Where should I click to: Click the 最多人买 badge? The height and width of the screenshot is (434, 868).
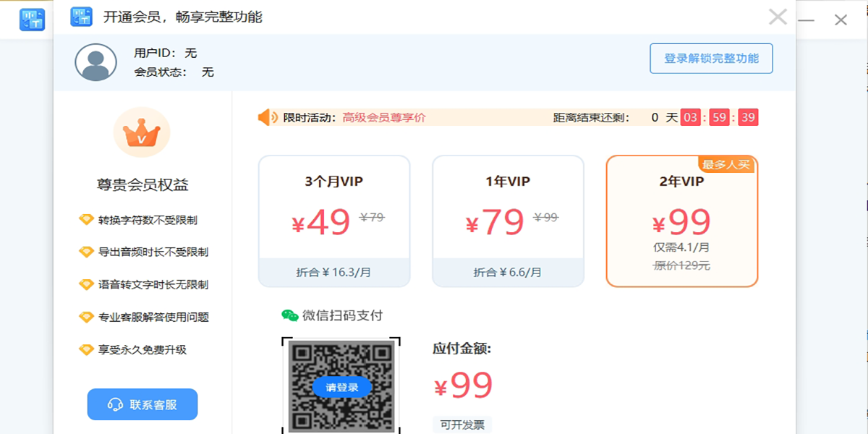point(726,164)
